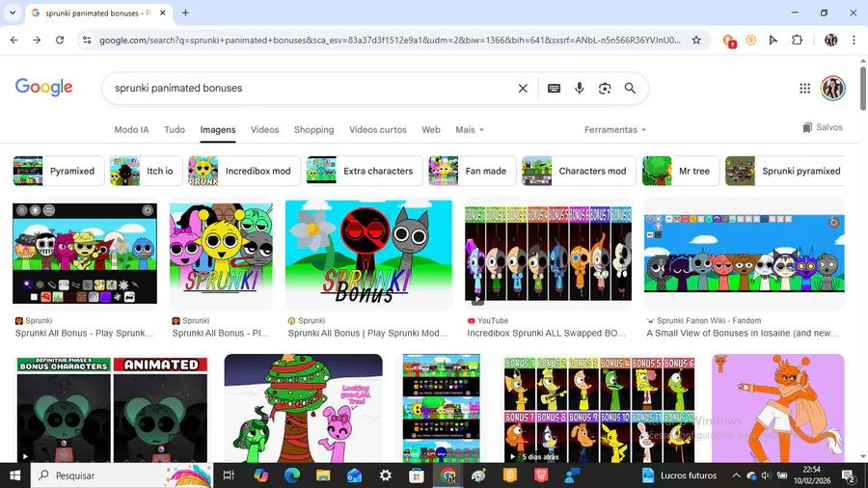The width and height of the screenshot is (868, 488).
Task: Open Microsoft Store from the taskbar
Action: coord(417,475)
